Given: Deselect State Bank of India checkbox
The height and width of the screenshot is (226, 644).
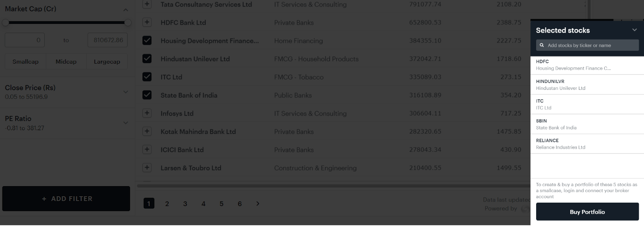Looking at the screenshot, I should click(x=147, y=95).
